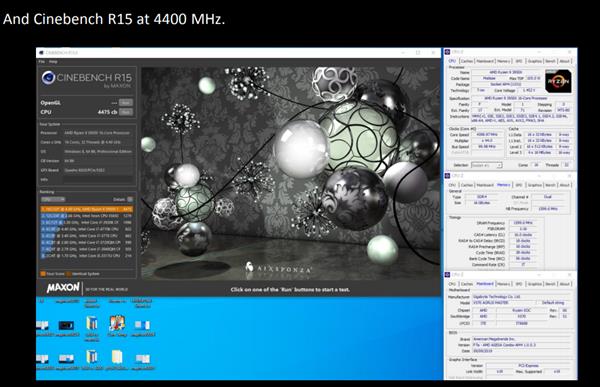Switch to About tab in CPU-tab CPU-Z window

564,61
